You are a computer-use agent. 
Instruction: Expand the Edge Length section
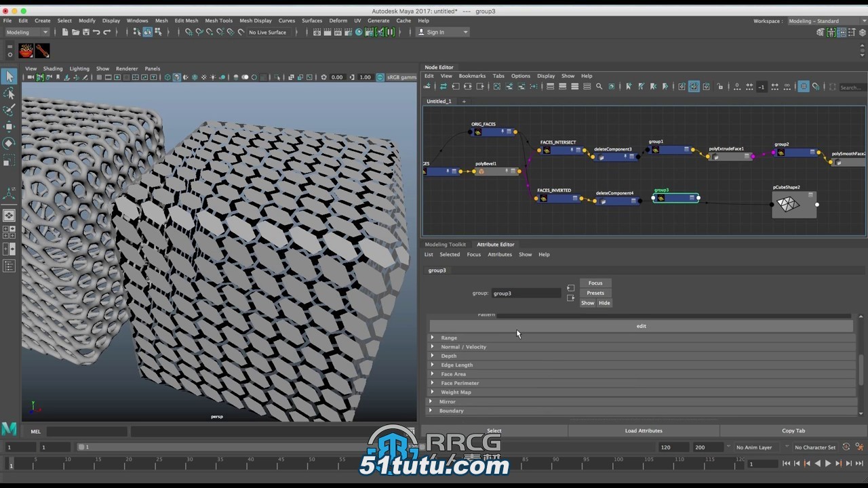433,365
